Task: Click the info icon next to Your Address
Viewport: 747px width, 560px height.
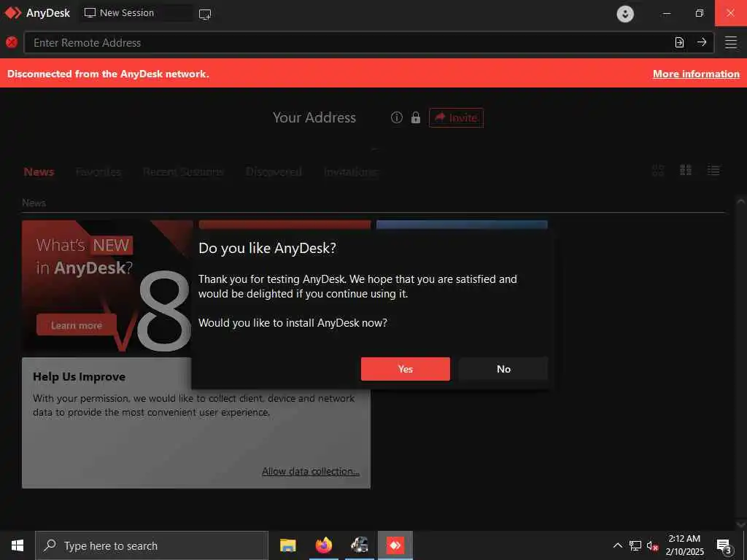Action: (396, 117)
